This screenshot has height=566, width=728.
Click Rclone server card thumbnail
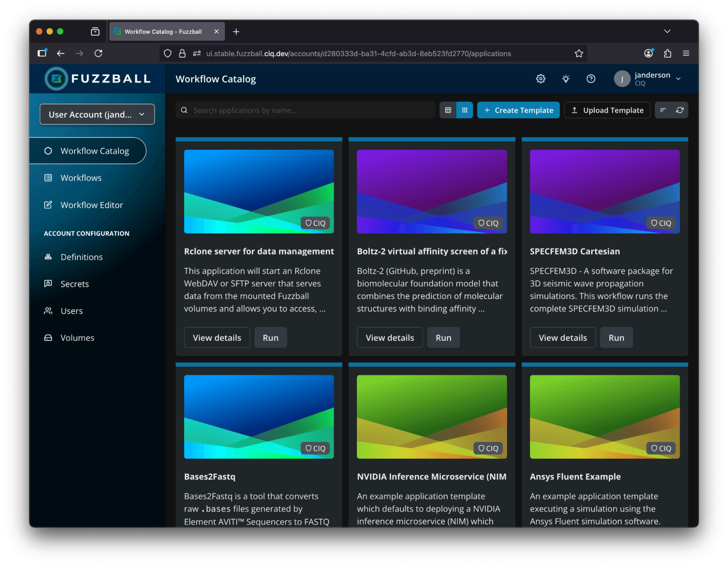[259, 191]
